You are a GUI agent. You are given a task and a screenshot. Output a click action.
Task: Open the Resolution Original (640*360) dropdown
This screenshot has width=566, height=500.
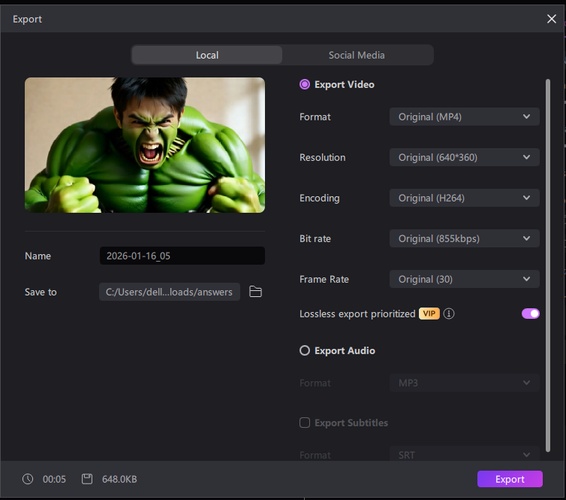[x=464, y=157]
